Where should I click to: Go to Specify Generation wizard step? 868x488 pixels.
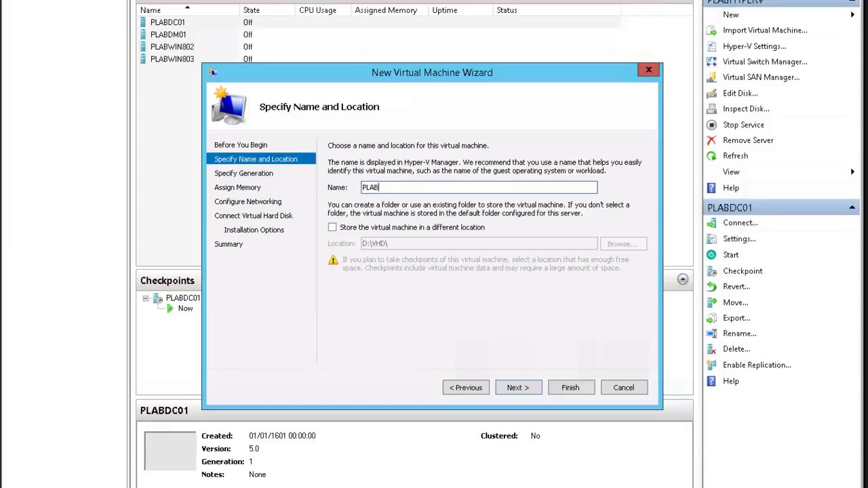pyautogui.click(x=243, y=174)
